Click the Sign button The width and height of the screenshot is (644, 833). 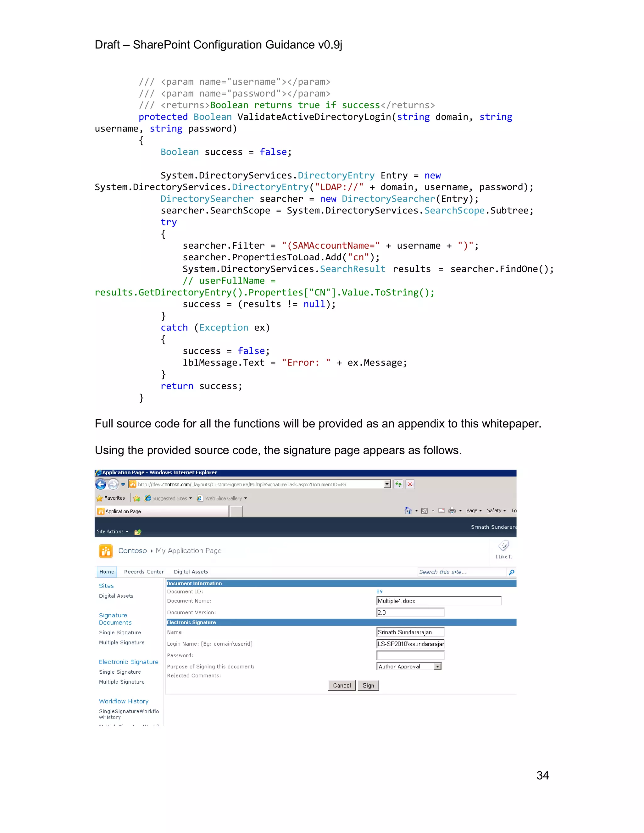[x=368, y=685]
